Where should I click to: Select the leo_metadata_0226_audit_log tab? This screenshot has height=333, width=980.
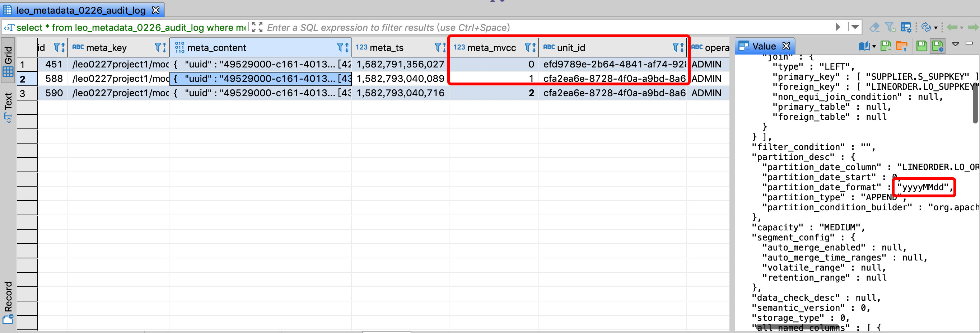(x=81, y=10)
